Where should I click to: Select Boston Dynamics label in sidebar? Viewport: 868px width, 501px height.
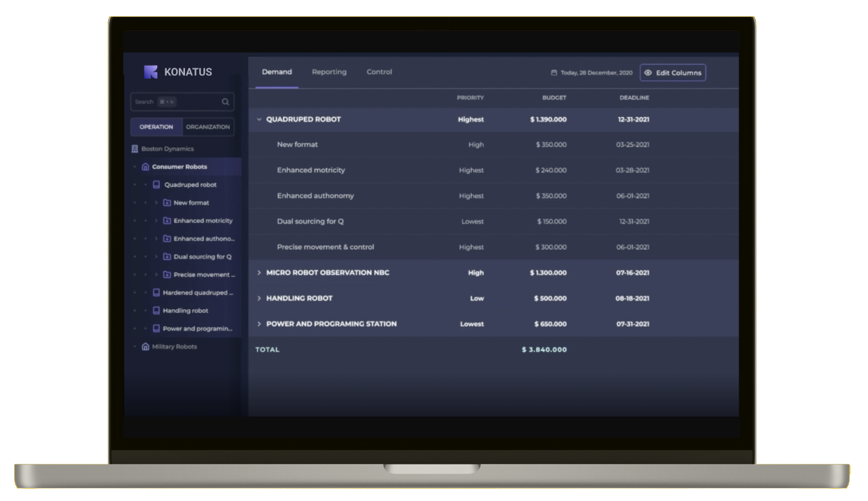[167, 149]
